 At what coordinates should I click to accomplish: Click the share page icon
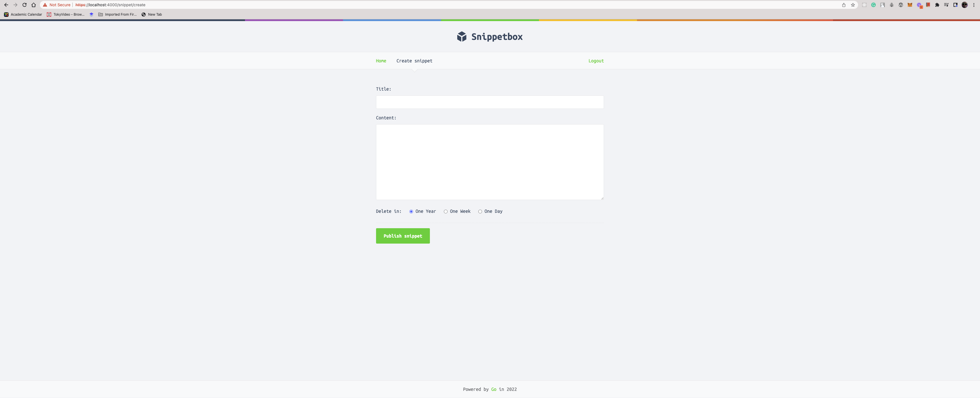pyautogui.click(x=844, y=5)
